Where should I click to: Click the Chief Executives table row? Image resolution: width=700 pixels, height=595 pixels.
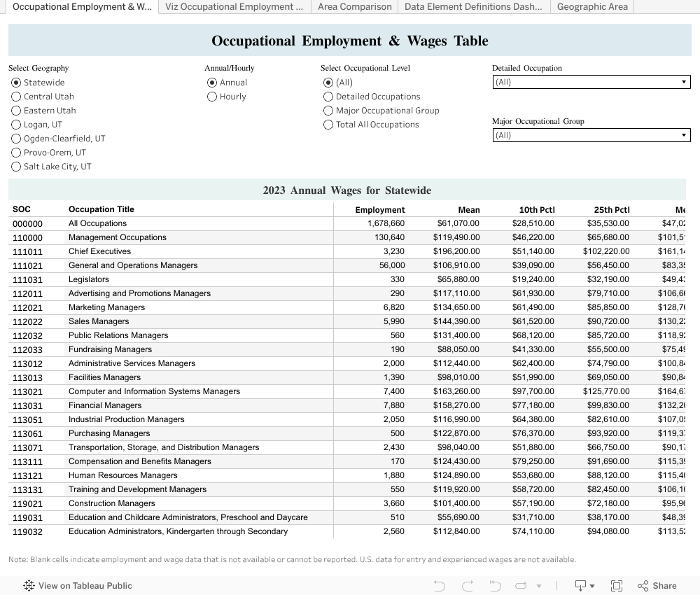[99, 251]
